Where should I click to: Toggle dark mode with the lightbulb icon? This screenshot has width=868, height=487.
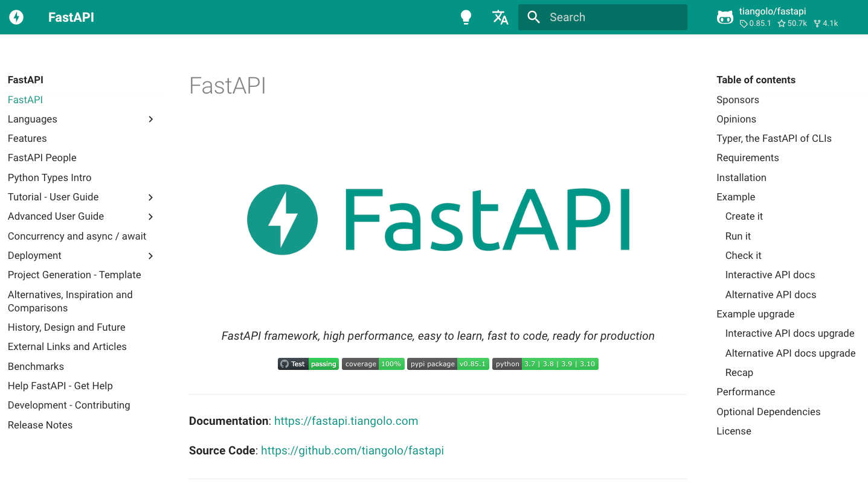465,17
